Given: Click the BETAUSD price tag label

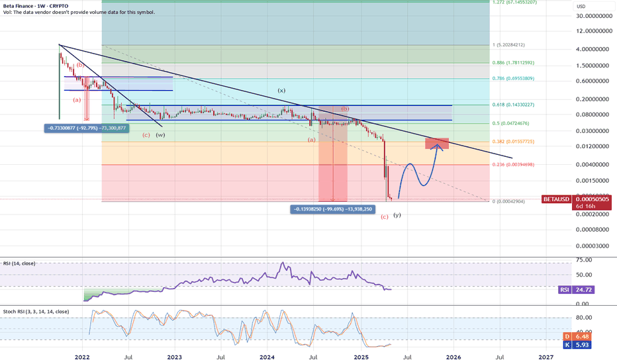Looking at the screenshot, I should [x=556, y=199].
